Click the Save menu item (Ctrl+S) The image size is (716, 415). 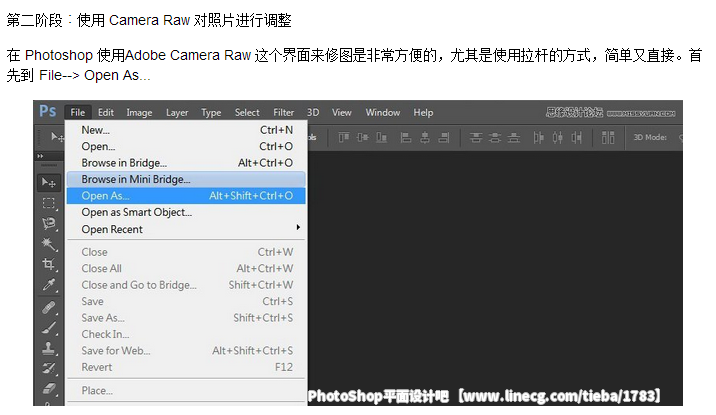click(x=186, y=301)
